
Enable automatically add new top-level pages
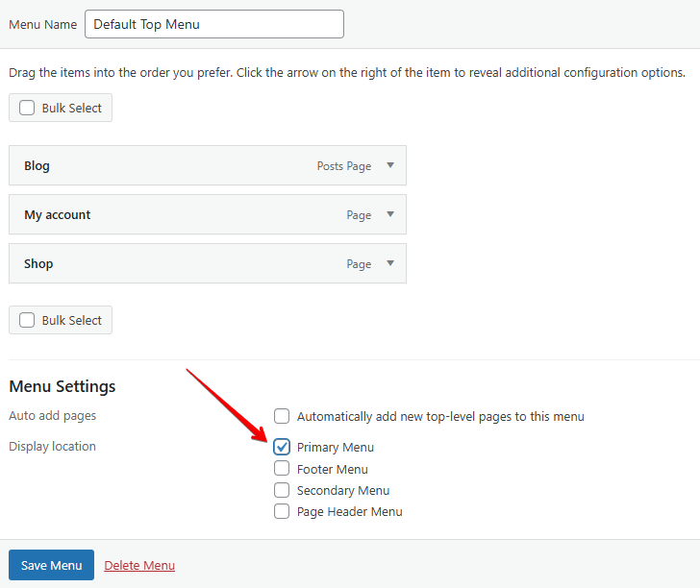pyautogui.click(x=282, y=416)
